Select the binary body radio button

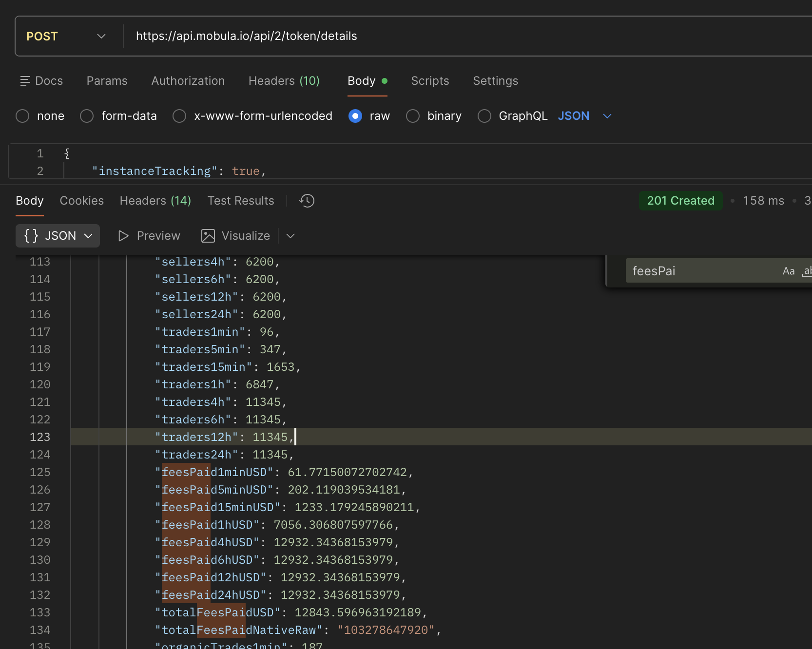coord(413,116)
